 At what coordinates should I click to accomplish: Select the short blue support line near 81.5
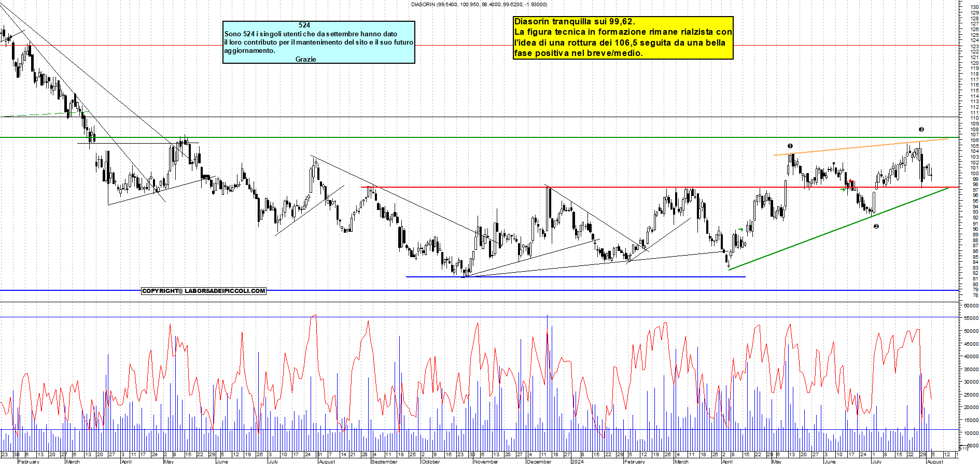(576, 277)
